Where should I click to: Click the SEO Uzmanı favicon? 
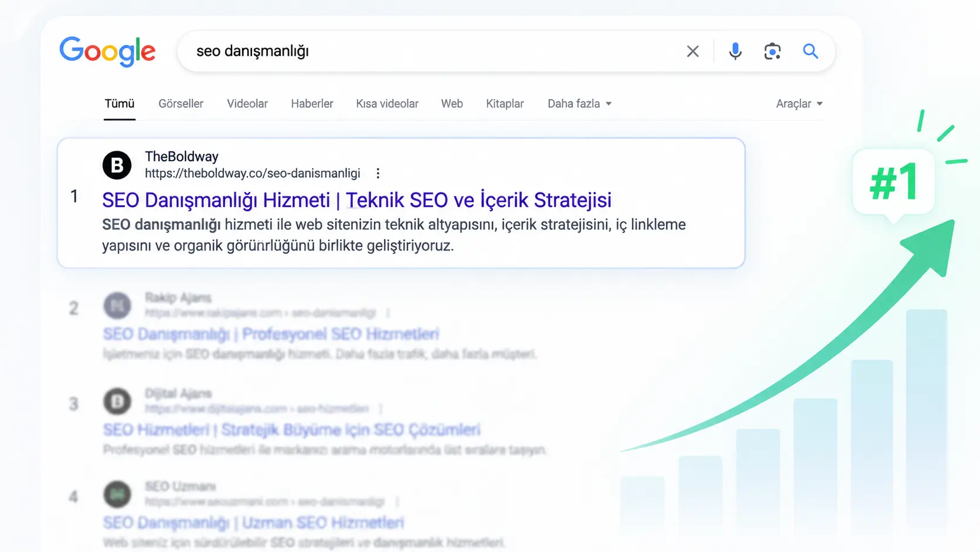[x=117, y=494]
